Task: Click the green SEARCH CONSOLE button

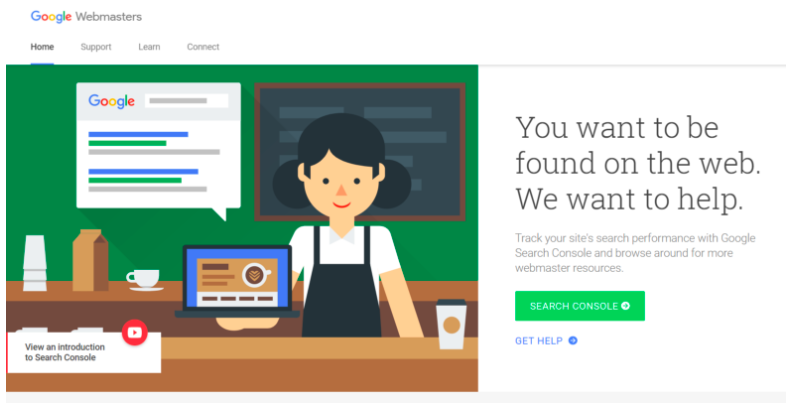Action: [x=580, y=306]
